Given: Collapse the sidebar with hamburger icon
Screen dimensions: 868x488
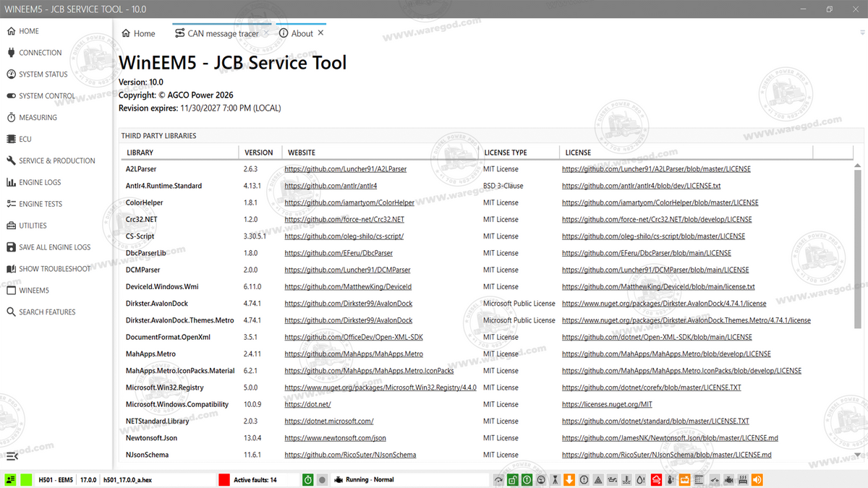Looking at the screenshot, I should tap(12, 456).
